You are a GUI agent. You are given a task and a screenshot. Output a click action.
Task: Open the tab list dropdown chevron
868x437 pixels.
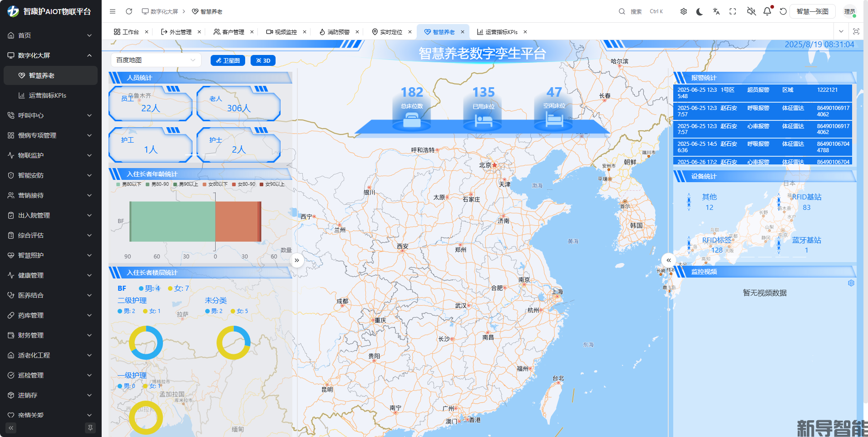[841, 32]
